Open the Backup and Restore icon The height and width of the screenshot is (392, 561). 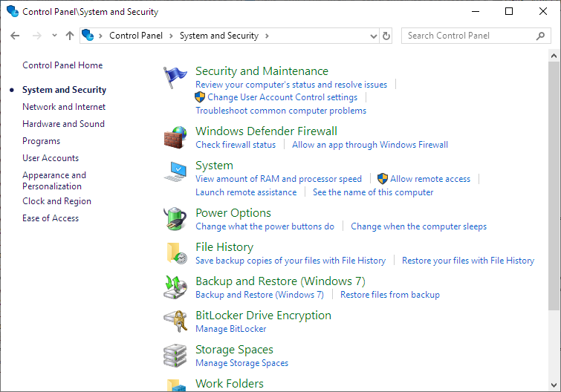pyautogui.click(x=175, y=287)
